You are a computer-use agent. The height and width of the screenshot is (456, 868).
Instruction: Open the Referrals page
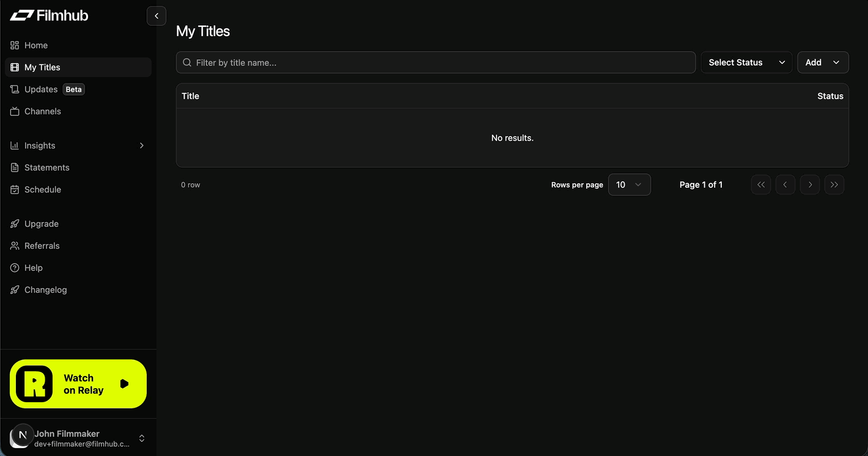[42, 246]
